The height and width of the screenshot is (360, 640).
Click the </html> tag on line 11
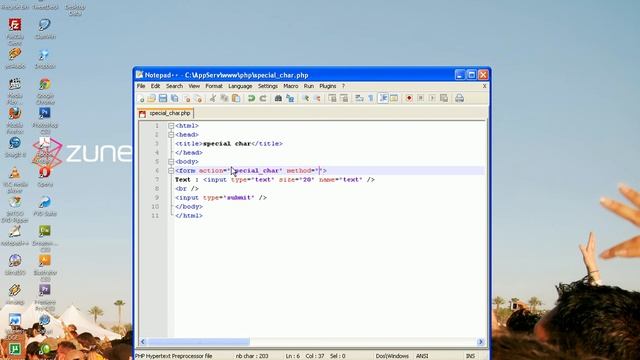[x=189, y=216]
